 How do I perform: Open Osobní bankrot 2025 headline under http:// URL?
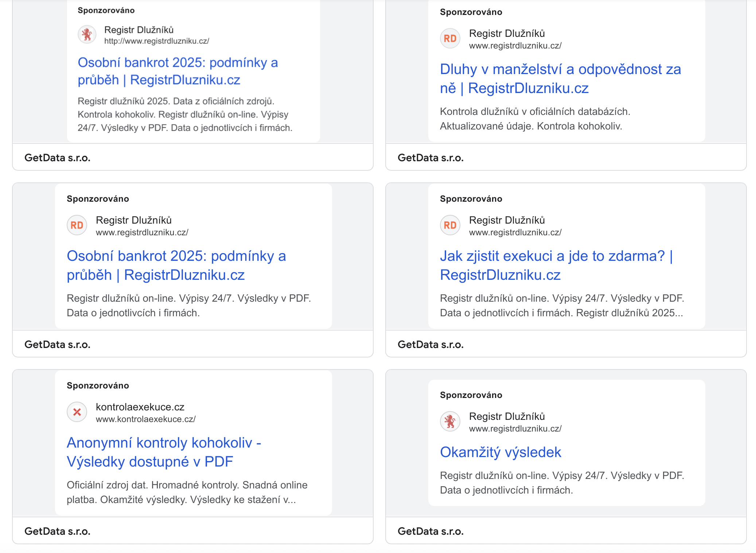(178, 71)
